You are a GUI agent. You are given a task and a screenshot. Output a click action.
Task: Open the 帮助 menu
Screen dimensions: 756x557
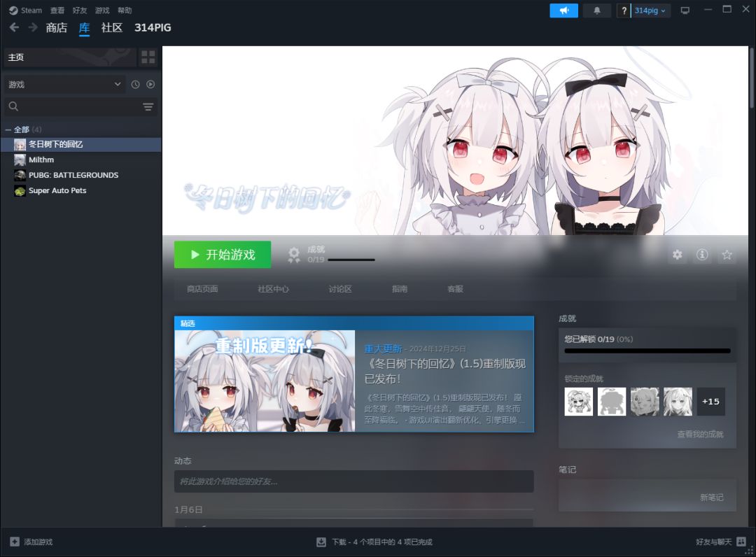point(125,10)
